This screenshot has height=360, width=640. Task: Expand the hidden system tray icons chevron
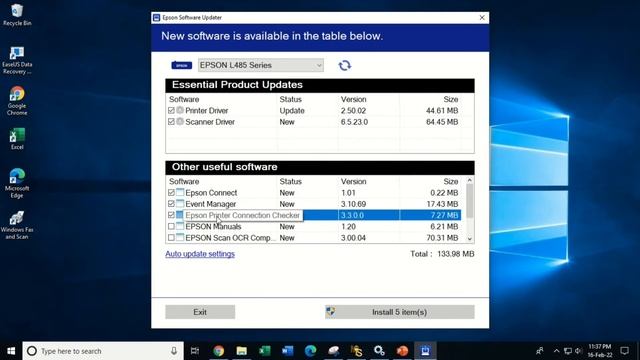tap(556, 351)
